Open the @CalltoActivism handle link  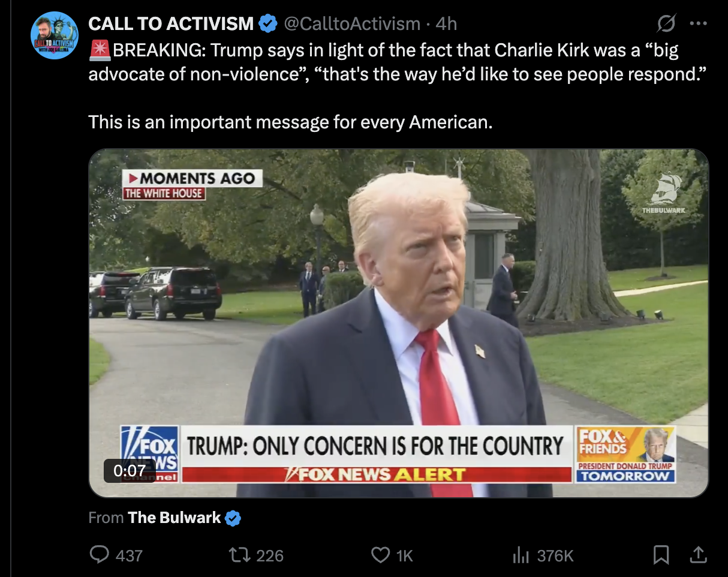[x=351, y=23]
